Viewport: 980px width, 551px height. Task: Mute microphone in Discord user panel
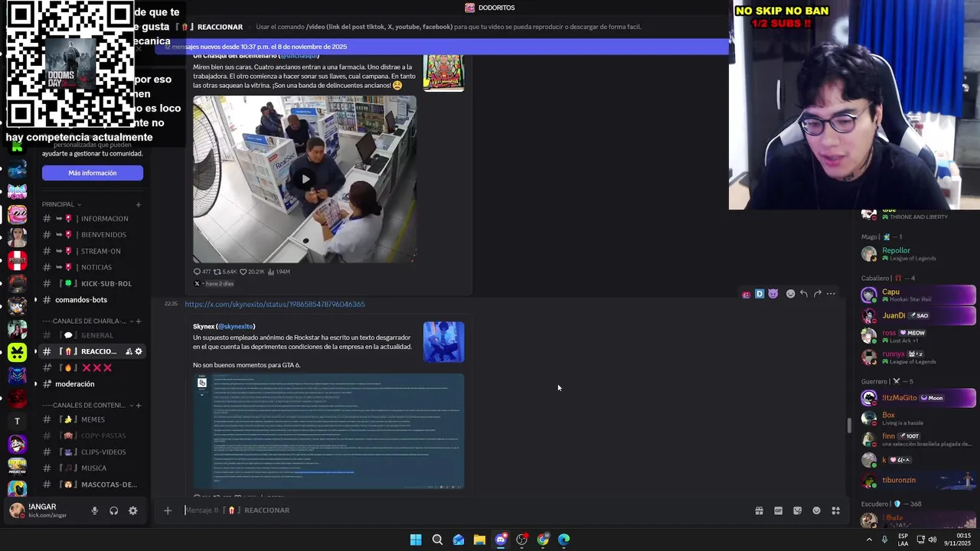[x=94, y=510]
